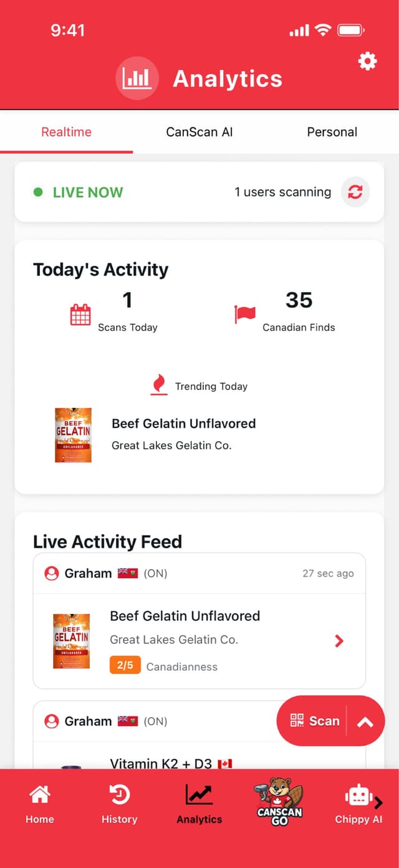Select the Home icon in bottom navigation
Viewport: 399px width, 868px height.
click(39, 795)
